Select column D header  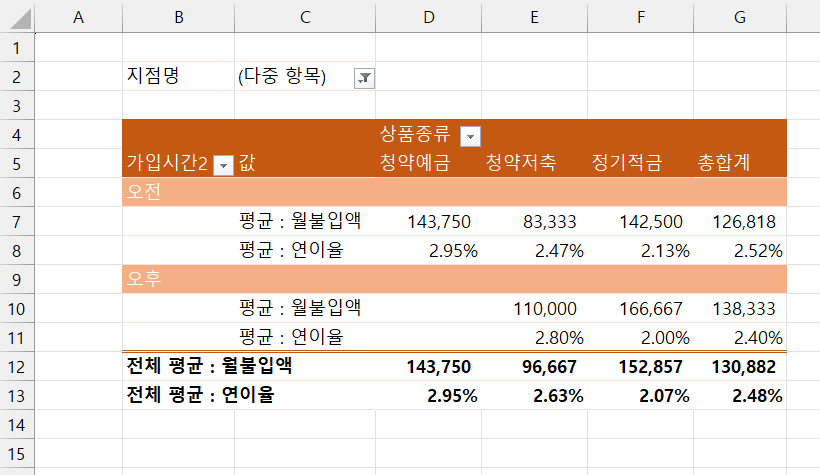coord(428,17)
